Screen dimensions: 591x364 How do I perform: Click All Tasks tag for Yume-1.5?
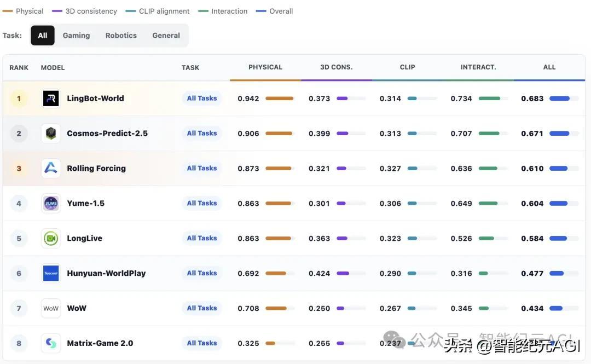pos(202,203)
